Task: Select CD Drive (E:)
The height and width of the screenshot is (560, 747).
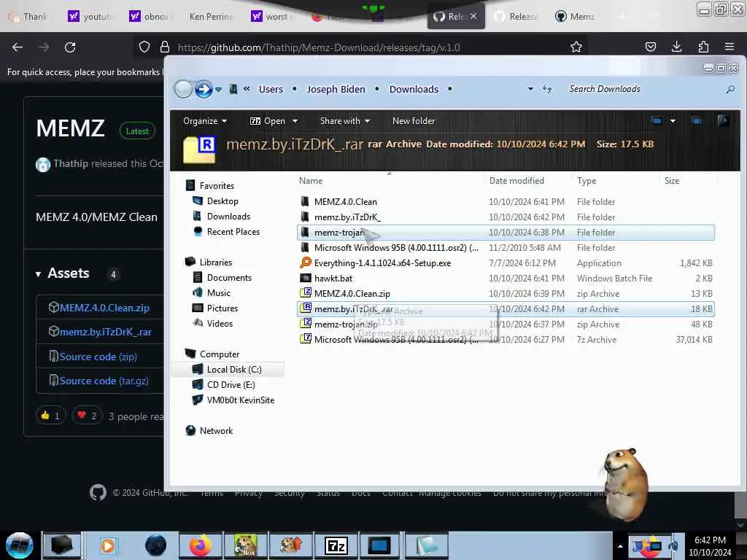Action: [231, 385]
